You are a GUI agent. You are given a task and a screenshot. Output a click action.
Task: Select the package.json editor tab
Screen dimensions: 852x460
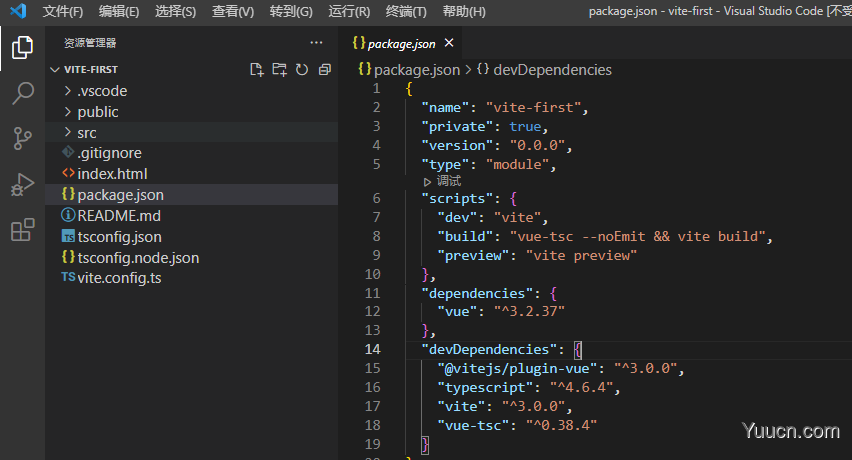[401, 43]
